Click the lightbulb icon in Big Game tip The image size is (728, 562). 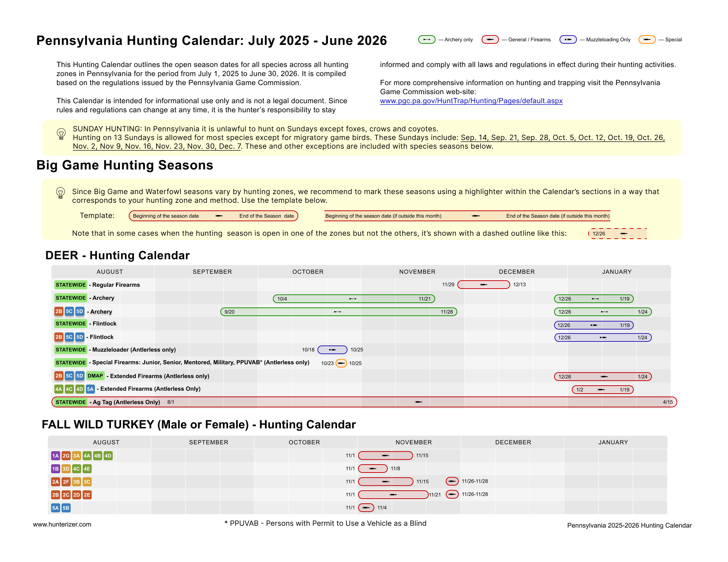point(61,193)
